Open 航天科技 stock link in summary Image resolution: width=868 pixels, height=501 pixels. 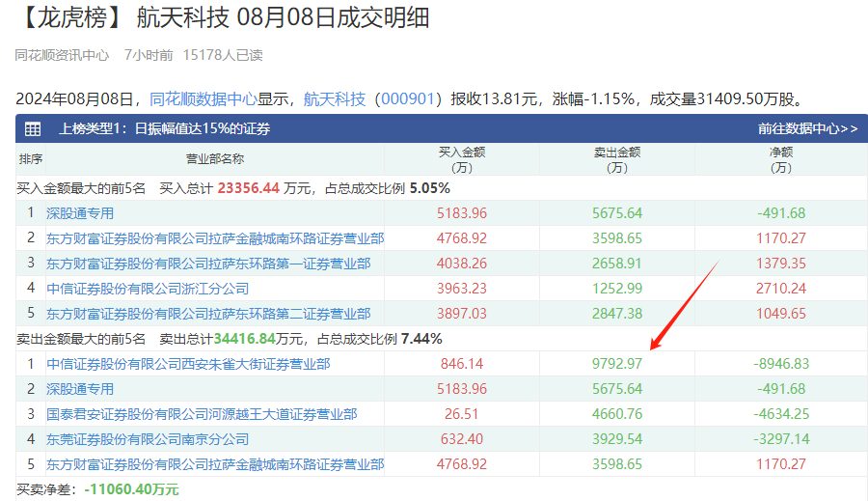(335, 99)
